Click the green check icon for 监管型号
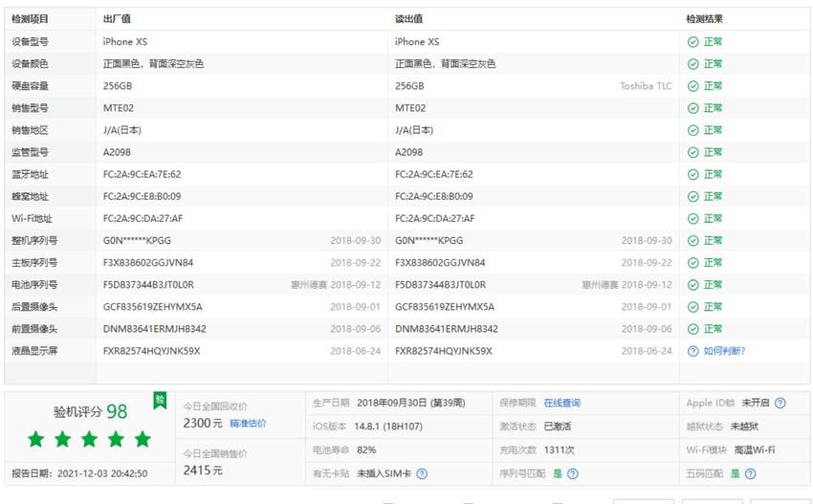Viewport: 813px width, 504px height. [x=692, y=152]
